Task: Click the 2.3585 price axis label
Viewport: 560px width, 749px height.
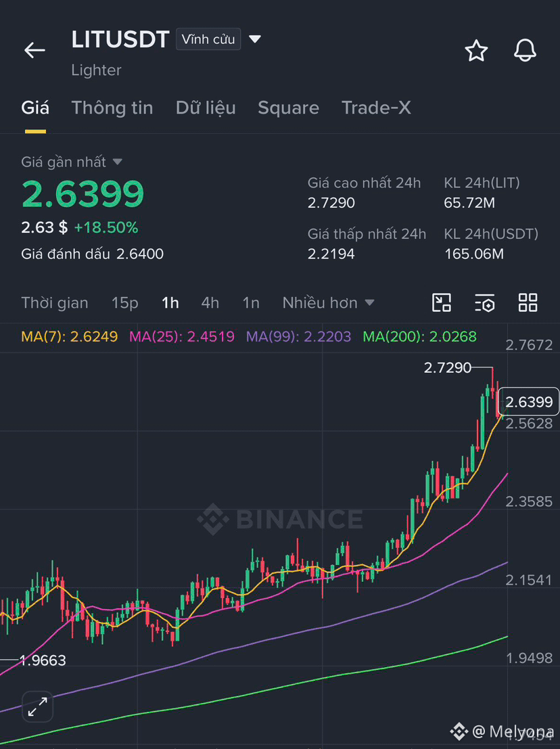Action: coord(529,501)
